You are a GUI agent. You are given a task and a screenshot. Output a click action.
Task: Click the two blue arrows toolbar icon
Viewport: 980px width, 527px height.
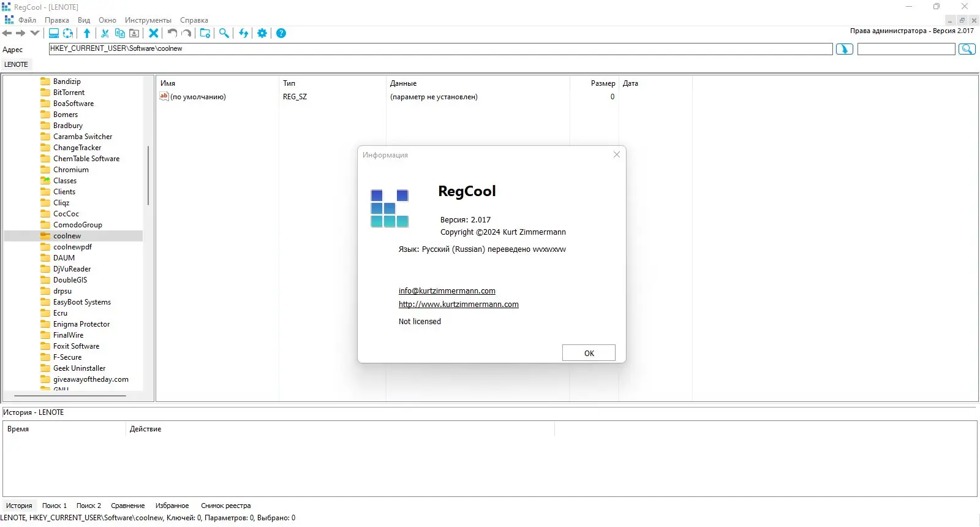coord(244,33)
